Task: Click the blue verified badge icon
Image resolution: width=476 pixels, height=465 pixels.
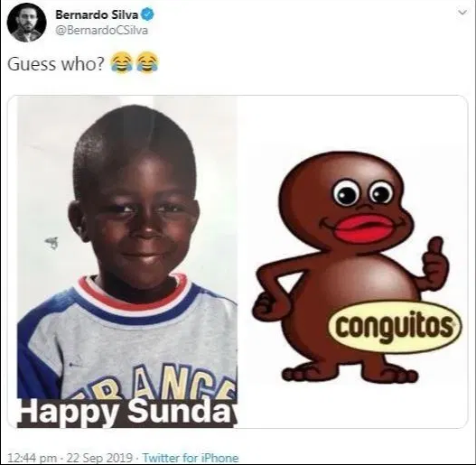Action: [148, 14]
